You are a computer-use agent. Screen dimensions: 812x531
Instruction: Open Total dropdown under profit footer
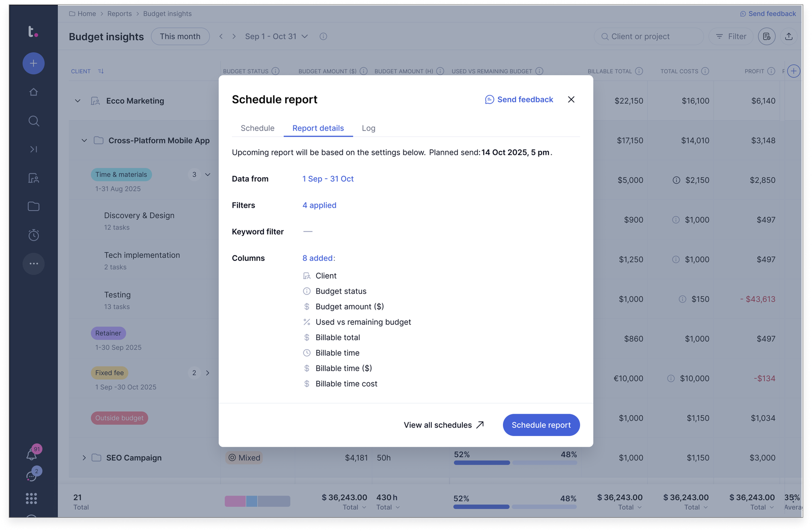[762, 507]
